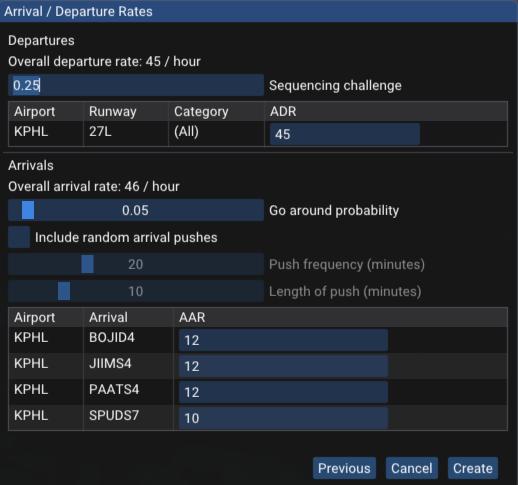Screen dimensions: 518x485
Task: Select the JIIMS4 arrival cell
Action: pyautogui.click(x=110, y=364)
